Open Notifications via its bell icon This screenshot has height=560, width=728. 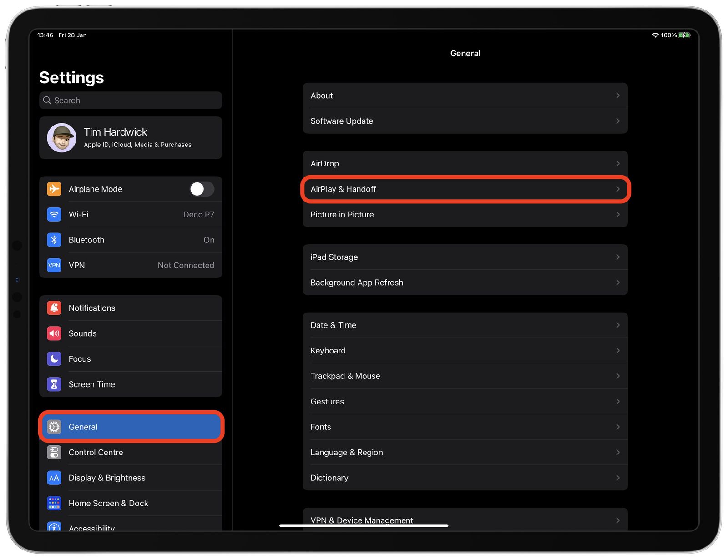coord(54,308)
